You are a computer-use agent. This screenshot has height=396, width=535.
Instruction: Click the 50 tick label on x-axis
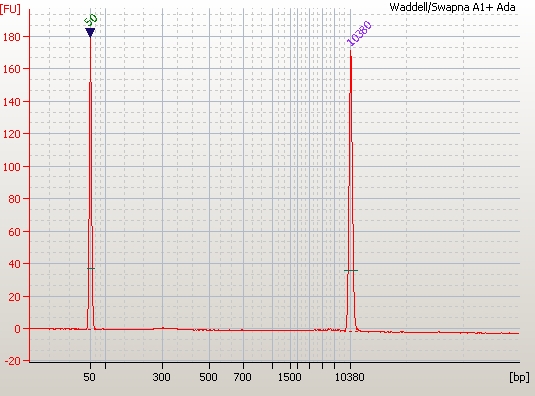pos(89,377)
